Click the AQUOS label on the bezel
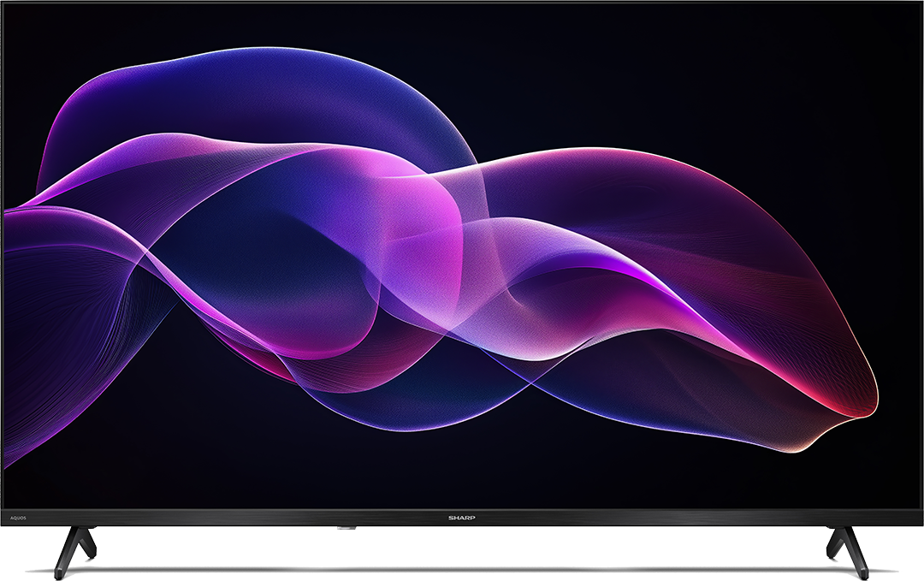Viewport: 924px width, 581px height. 19,518
